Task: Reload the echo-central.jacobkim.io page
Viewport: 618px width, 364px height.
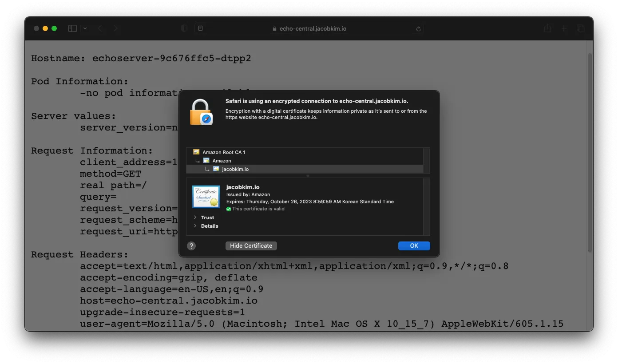Action: (418, 28)
